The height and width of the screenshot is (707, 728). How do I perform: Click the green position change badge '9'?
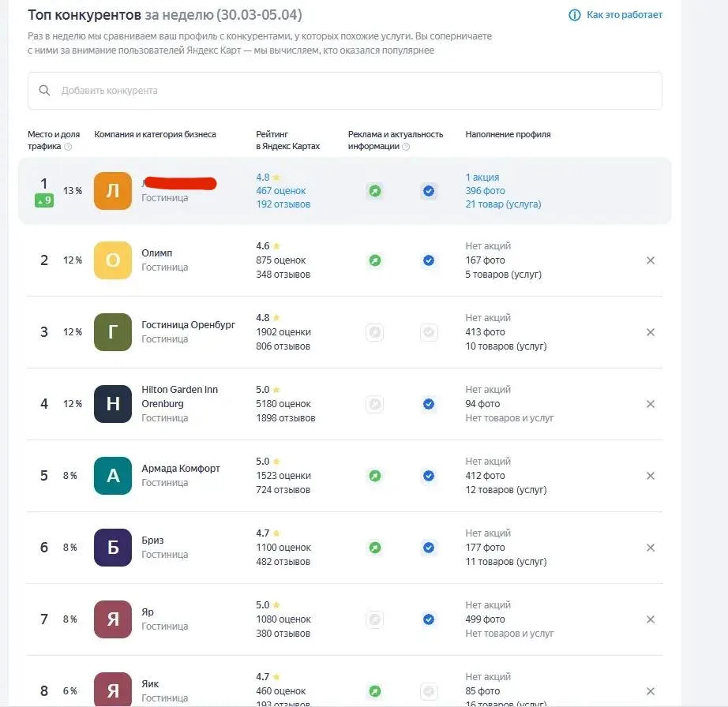[x=44, y=200]
